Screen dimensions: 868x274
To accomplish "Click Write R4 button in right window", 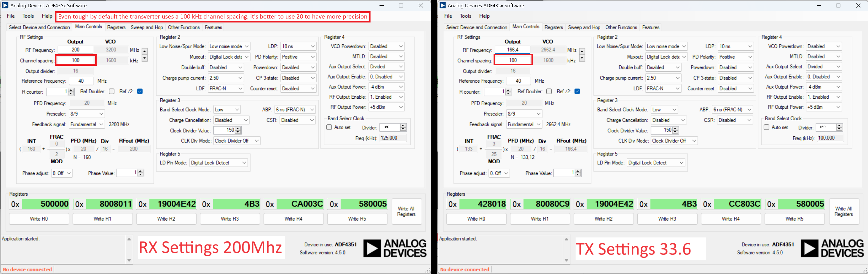I will click(731, 219).
